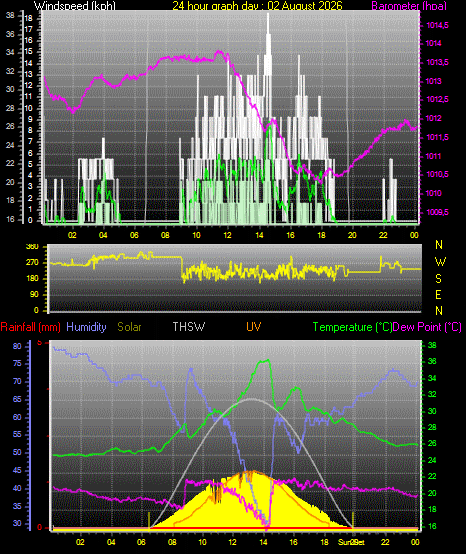Click the 65 humidity axis value
This screenshot has height=554, width=466.
pos(17,400)
